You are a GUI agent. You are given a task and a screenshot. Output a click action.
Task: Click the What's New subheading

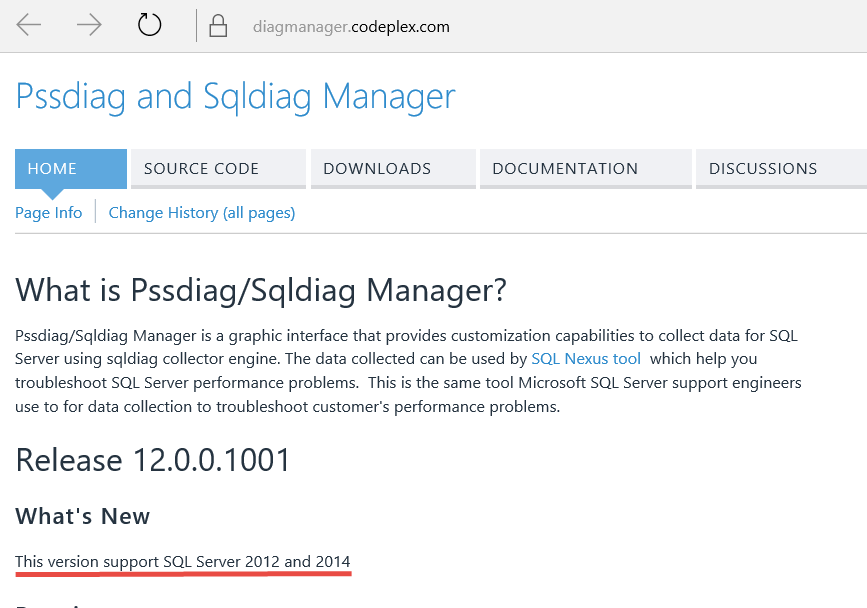coord(82,516)
